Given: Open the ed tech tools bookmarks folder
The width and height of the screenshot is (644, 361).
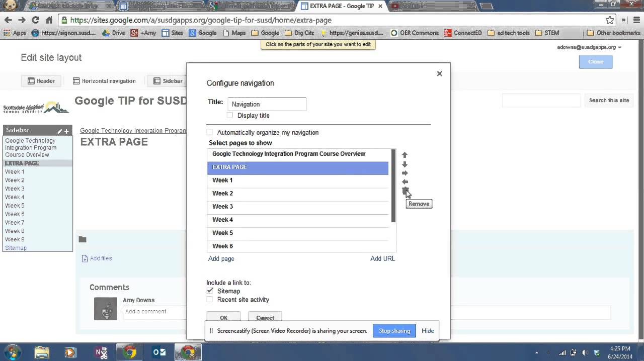Looking at the screenshot, I should pyautogui.click(x=508, y=33).
